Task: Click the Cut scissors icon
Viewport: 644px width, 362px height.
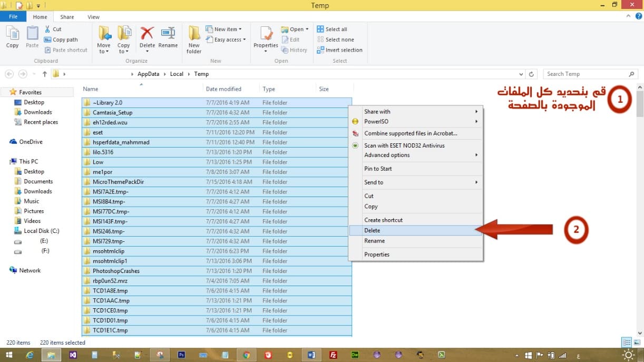Action: [x=48, y=30]
